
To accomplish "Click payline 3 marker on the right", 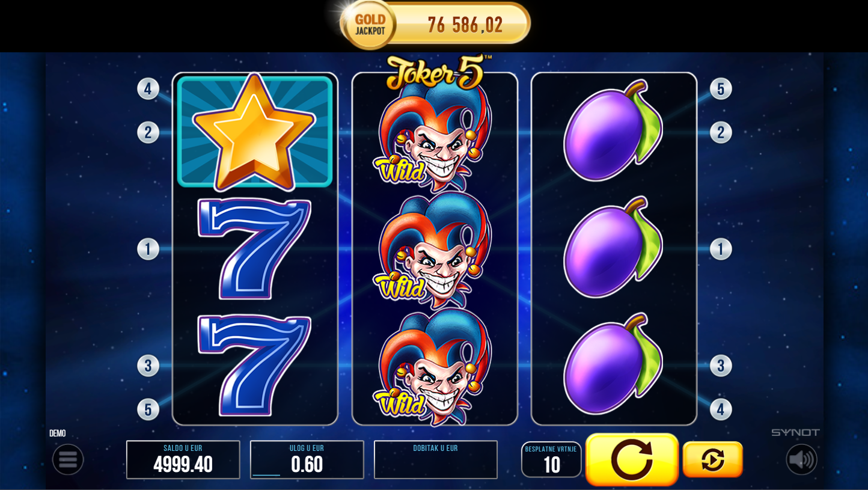I will tap(721, 366).
